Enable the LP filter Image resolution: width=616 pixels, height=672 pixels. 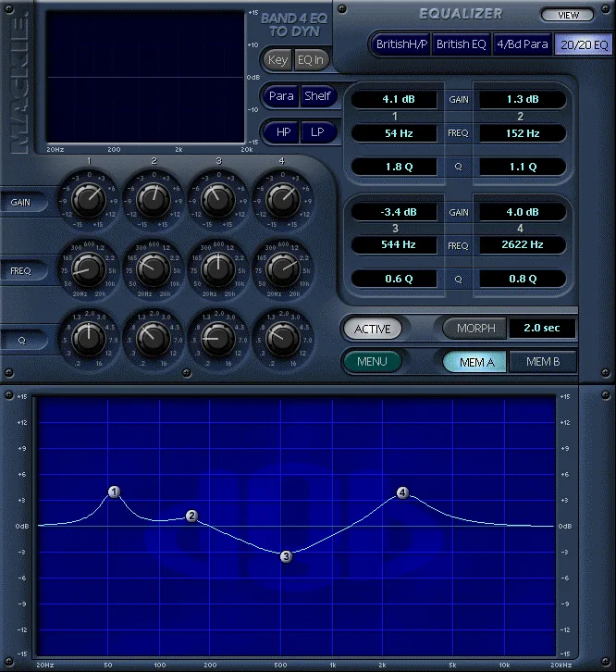coord(317,132)
